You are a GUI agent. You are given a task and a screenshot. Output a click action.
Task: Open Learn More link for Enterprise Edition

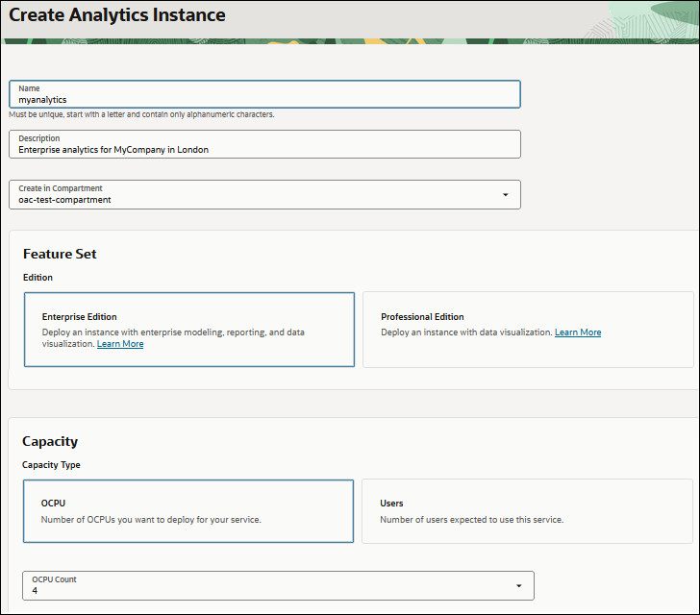[x=120, y=344]
